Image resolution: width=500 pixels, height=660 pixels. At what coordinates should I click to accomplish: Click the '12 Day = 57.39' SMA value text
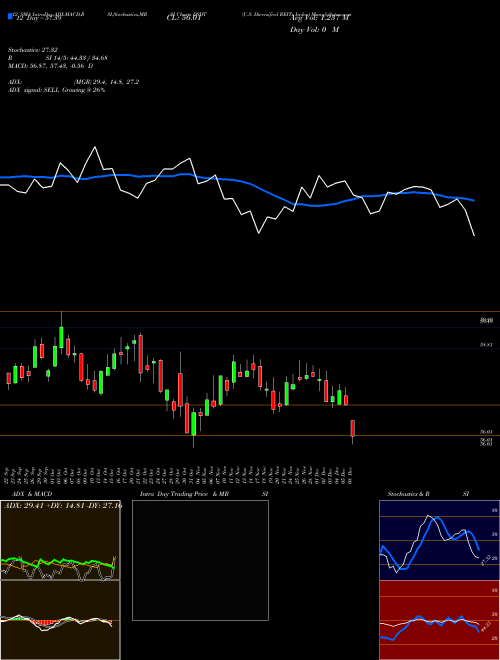click(x=39, y=18)
